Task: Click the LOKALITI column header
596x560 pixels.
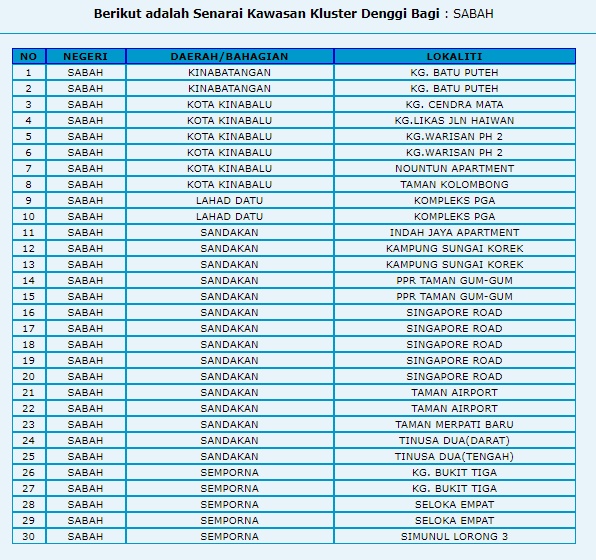Action: coord(455,56)
